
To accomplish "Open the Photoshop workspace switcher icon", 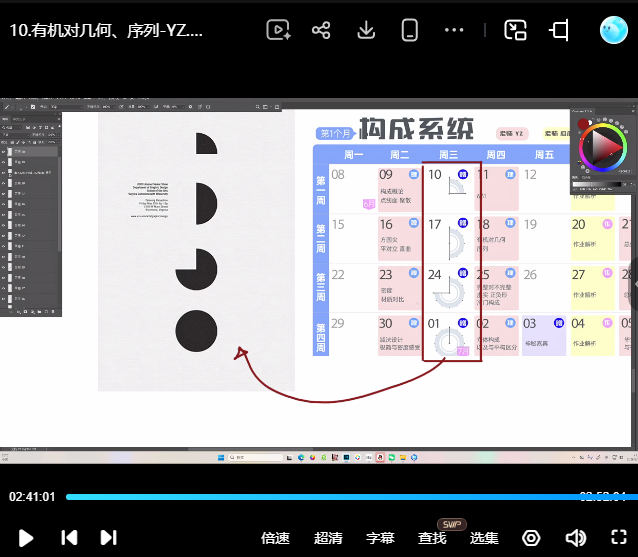I will (x=265, y=107).
